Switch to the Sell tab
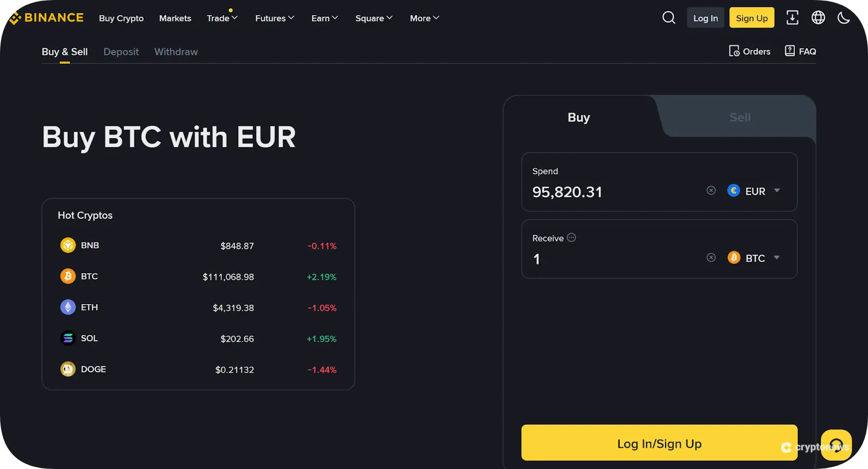The width and height of the screenshot is (868, 469). click(739, 117)
